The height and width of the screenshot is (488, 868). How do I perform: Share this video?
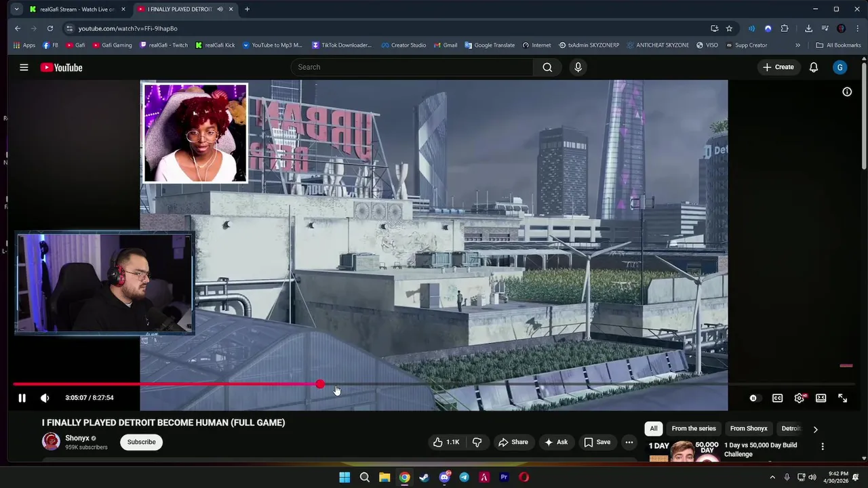pos(513,442)
